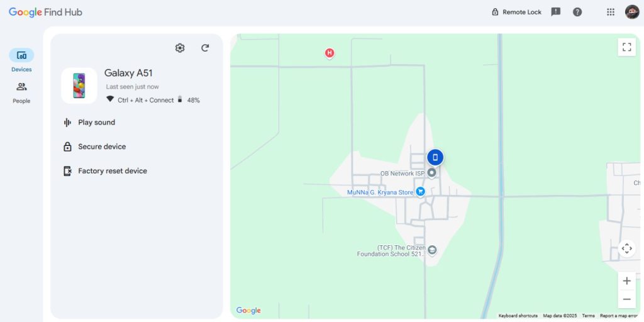
Task: Click the Factory reset device phone icon
Action: [67, 171]
